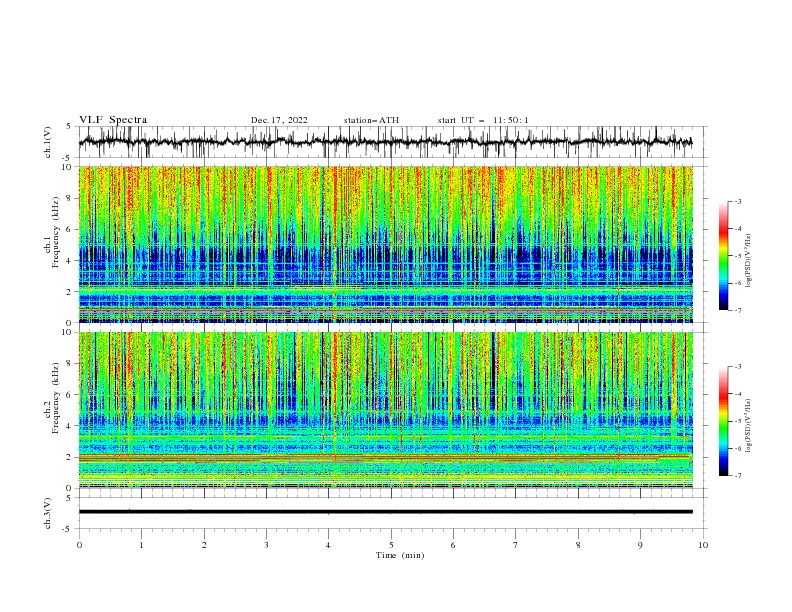This screenshot has height=612, width=792.
Task: Click the "ch.3(V)" axis label
Action: click(48, 513)
